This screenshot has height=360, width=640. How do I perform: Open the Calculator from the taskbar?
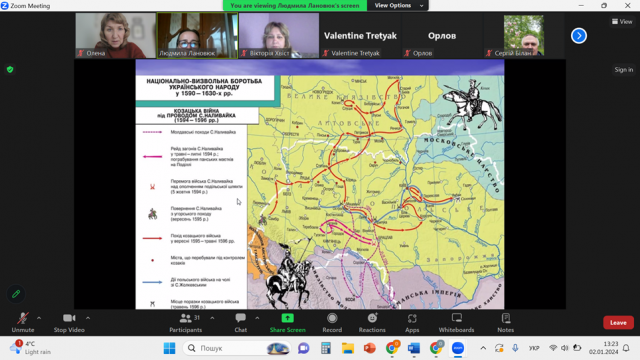(326, 348)
